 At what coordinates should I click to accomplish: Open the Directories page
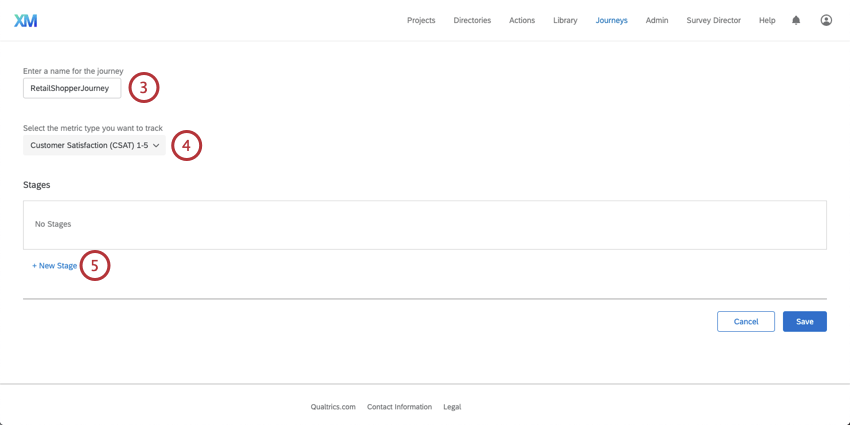point(472,21)
